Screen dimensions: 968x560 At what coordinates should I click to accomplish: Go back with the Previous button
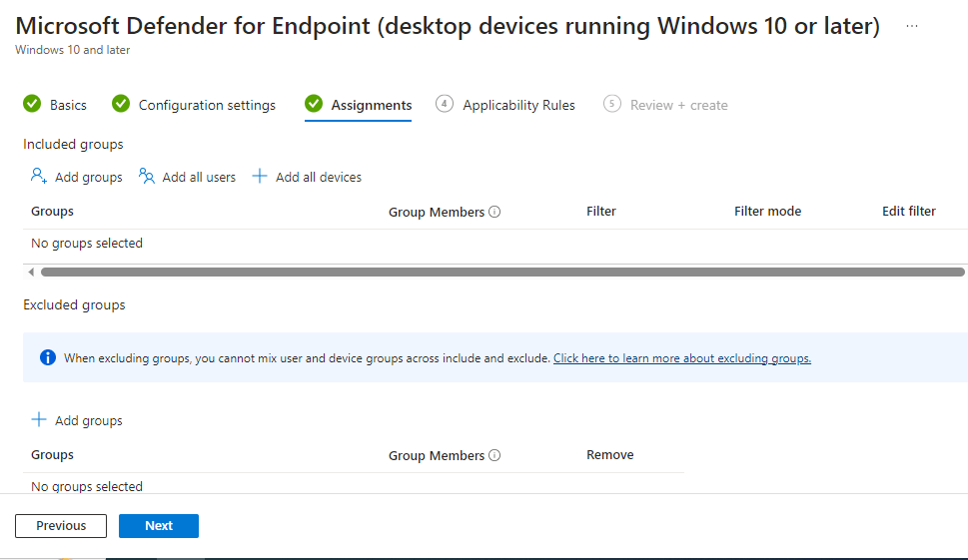coord(61,526)
